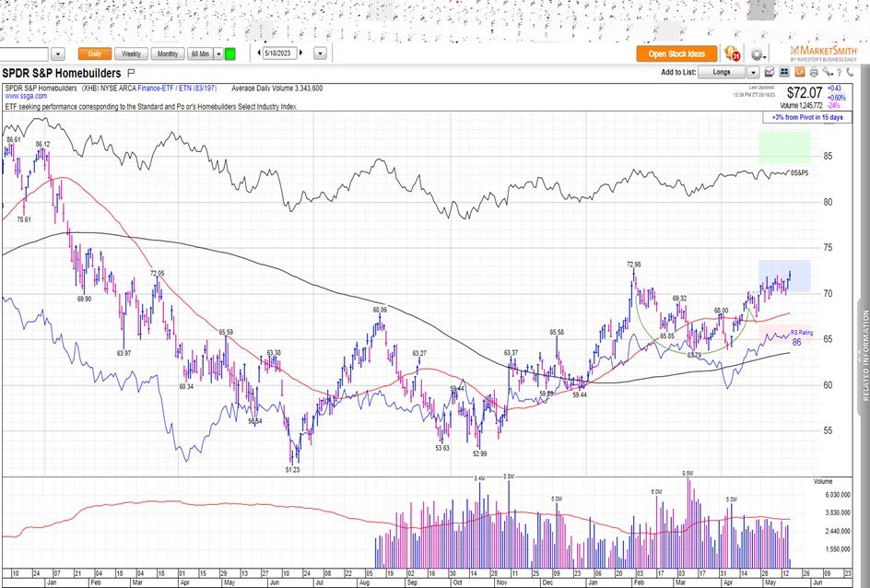Expand the Add to List dropdown arrow

(753, 72)
